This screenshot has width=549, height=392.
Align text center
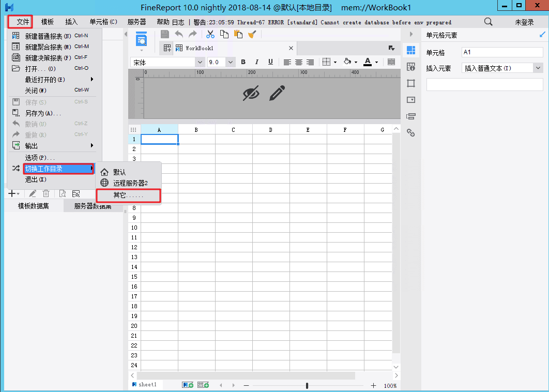click(299, 62)
